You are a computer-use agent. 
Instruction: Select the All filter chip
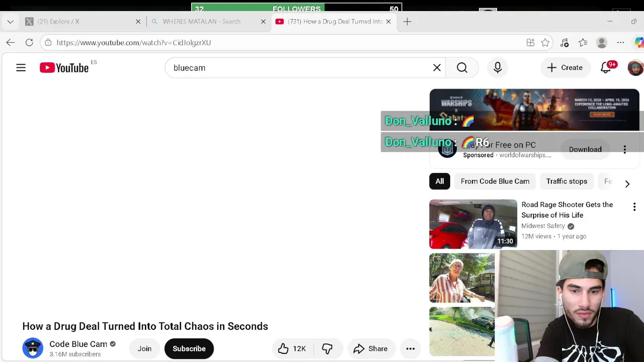(x=439, y=181)
